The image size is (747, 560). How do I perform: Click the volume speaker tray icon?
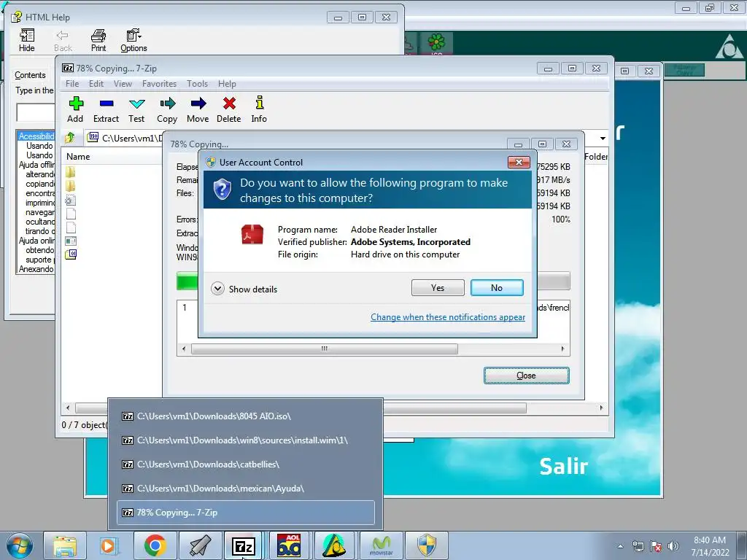(x=673, y=546)
